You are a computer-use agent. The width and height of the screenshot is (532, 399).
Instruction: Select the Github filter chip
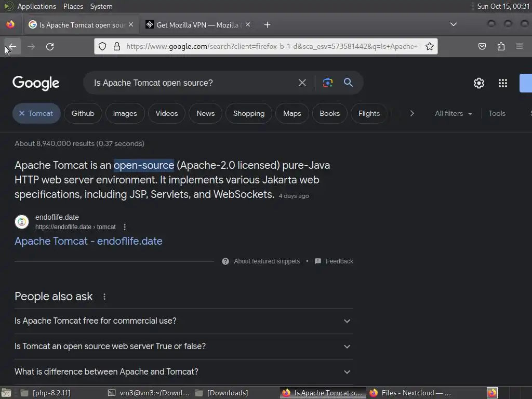point(83,113)
